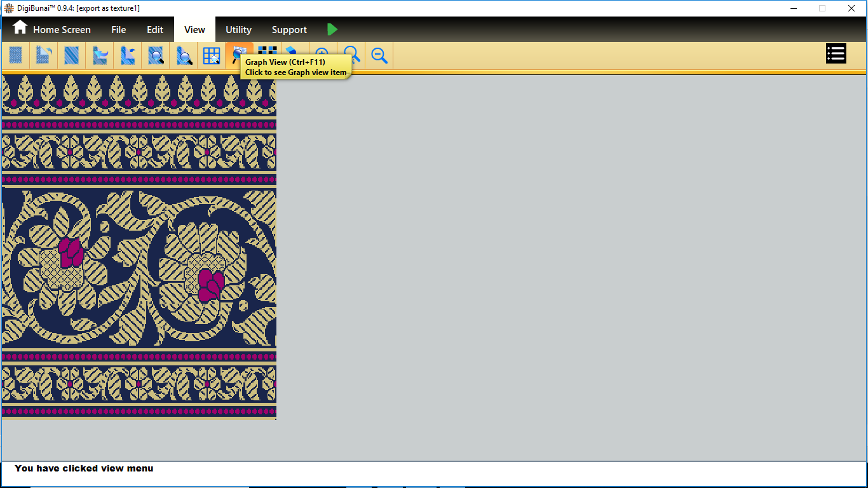Click the zoom out magnifier icon
This screenshot has height=488, width=868.
tap(379, 55)
